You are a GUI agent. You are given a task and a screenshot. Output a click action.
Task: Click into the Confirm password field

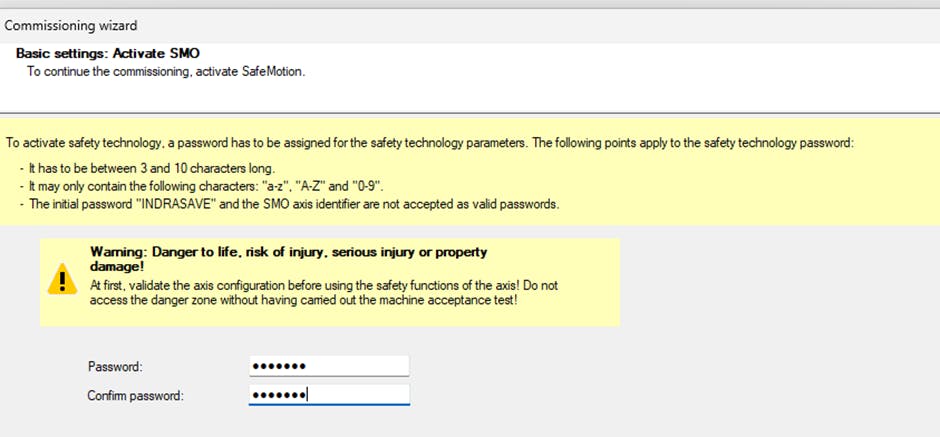328,395
